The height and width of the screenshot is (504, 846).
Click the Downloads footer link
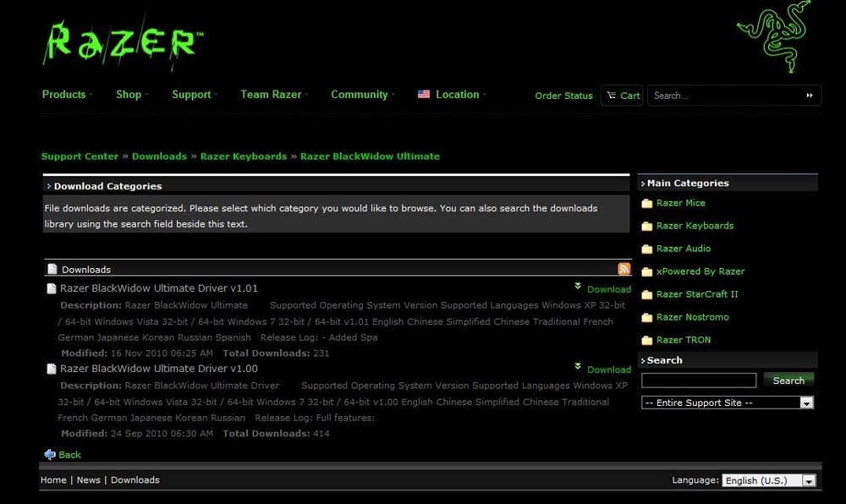tap(135, 479)
